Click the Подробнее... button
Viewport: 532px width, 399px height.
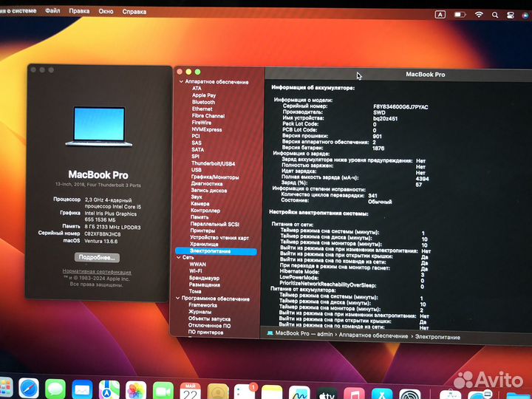tap(97, 257)
